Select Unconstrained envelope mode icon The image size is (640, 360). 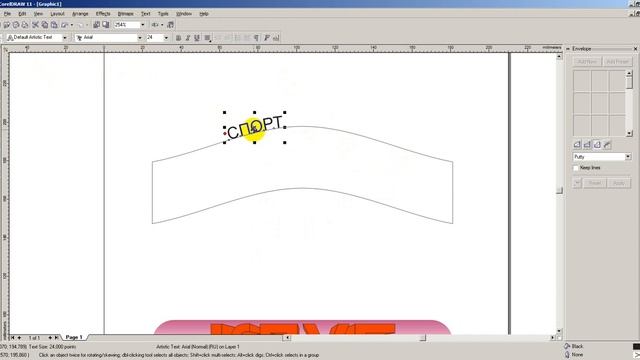[x=607, y=144]
